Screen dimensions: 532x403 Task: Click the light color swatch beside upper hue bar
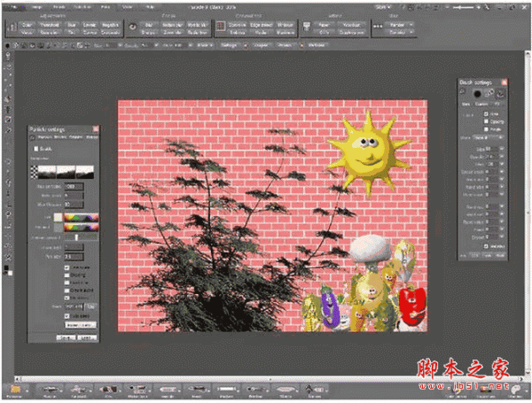(x=58, y=217)
